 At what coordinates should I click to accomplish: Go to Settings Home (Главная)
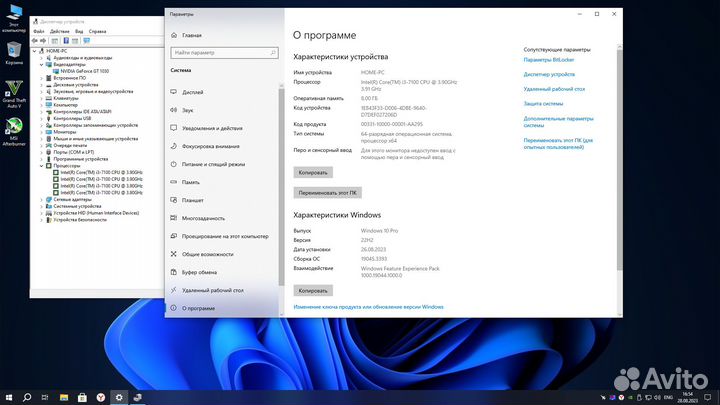[191, 35]
